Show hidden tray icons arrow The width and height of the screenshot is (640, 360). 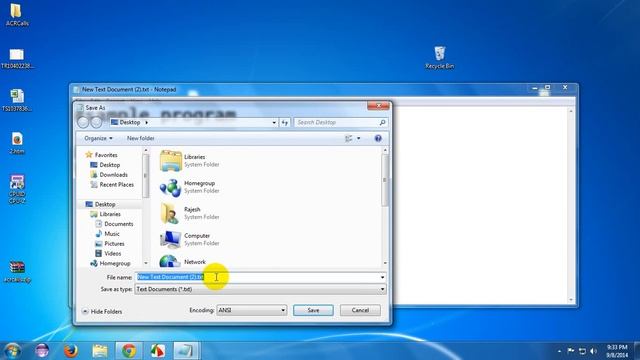pos(559,351)
